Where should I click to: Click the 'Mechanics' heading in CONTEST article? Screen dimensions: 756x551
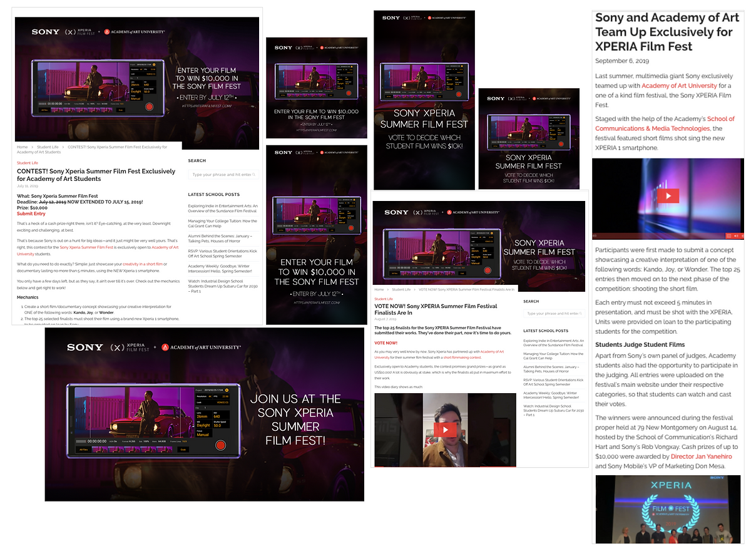point(28,297)
